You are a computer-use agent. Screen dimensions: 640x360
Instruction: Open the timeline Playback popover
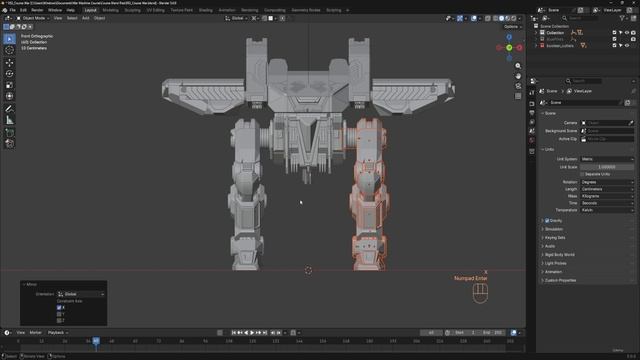click(58, 333)
